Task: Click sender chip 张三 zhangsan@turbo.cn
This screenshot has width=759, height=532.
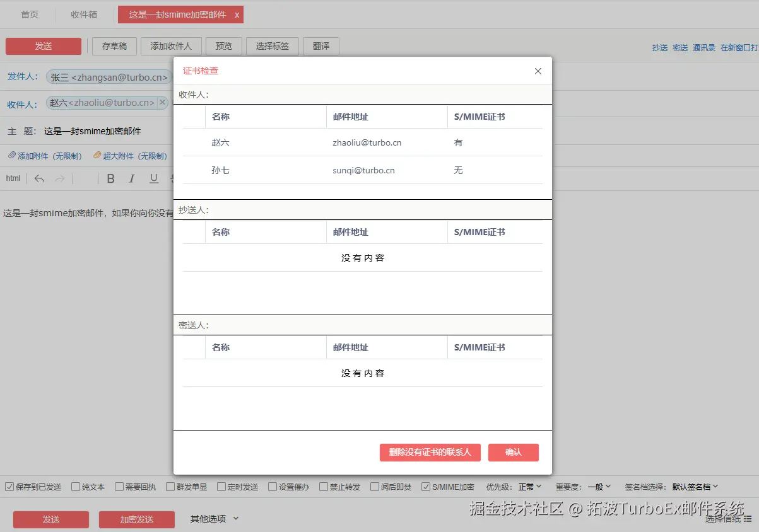Action: (x=109, y=77)
